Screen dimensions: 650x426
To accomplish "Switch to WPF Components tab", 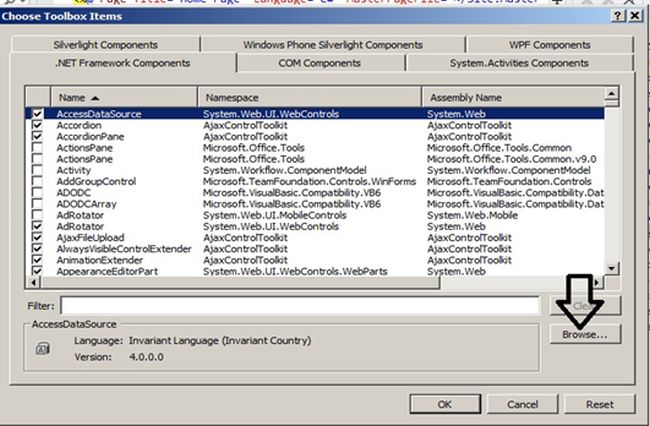I will (x=550, y=45).
